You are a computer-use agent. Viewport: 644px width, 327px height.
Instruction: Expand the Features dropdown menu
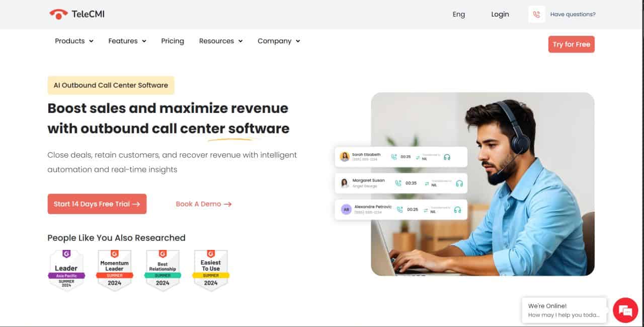click(127, 41)
